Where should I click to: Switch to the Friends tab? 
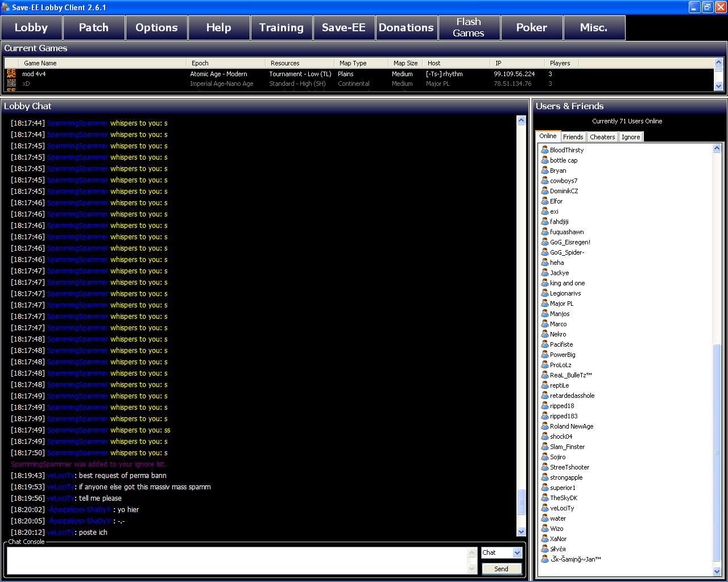(573, 137)
